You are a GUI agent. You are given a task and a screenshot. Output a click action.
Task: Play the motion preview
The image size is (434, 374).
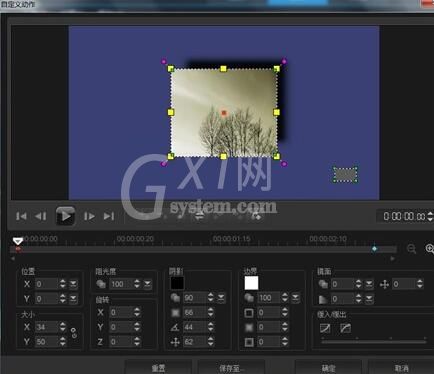(65, 216)
